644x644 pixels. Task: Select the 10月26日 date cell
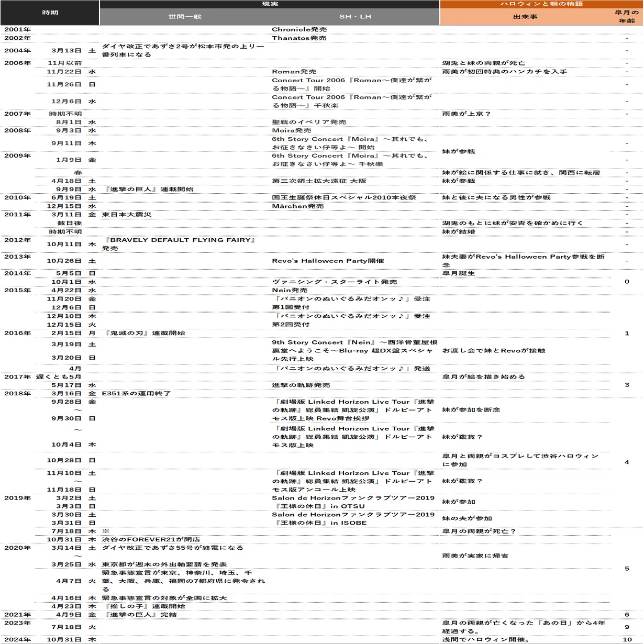64,261
